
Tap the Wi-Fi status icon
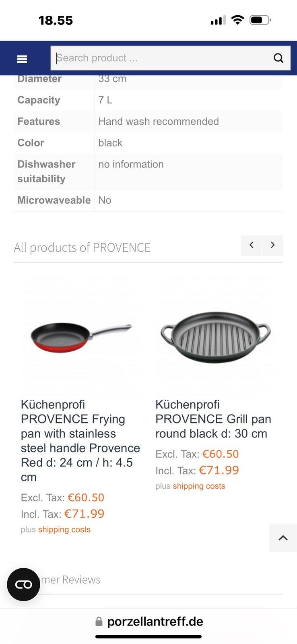pyautogui.click(x=238, y=20)
